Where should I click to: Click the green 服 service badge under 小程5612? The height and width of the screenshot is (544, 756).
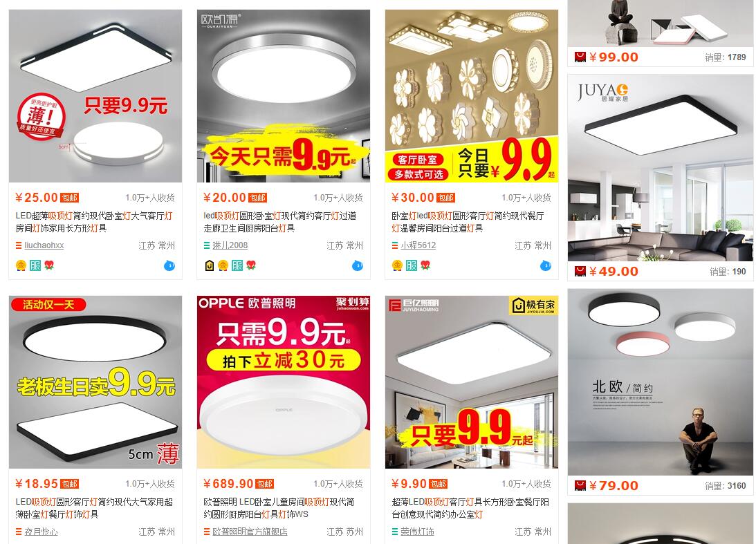[412, 265]
